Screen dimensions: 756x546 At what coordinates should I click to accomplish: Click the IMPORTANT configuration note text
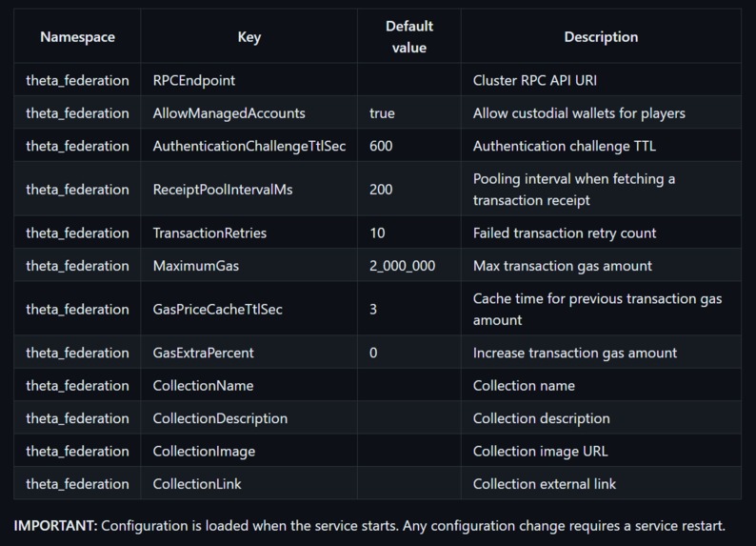(x=369, y=525)
